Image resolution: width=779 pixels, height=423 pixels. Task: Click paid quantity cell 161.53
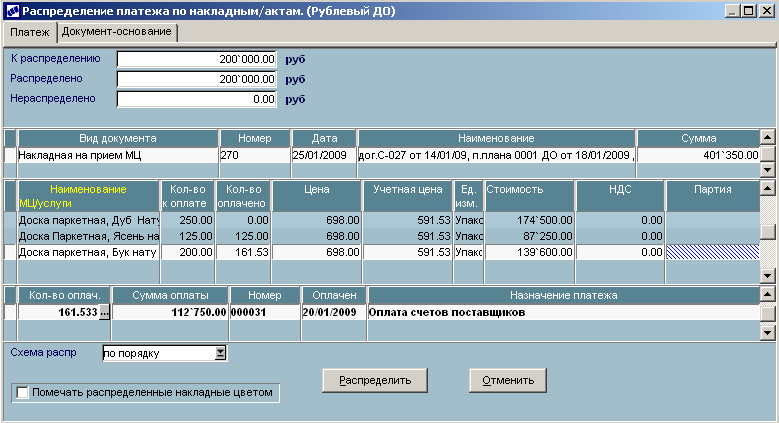click(x=243, y=252)
